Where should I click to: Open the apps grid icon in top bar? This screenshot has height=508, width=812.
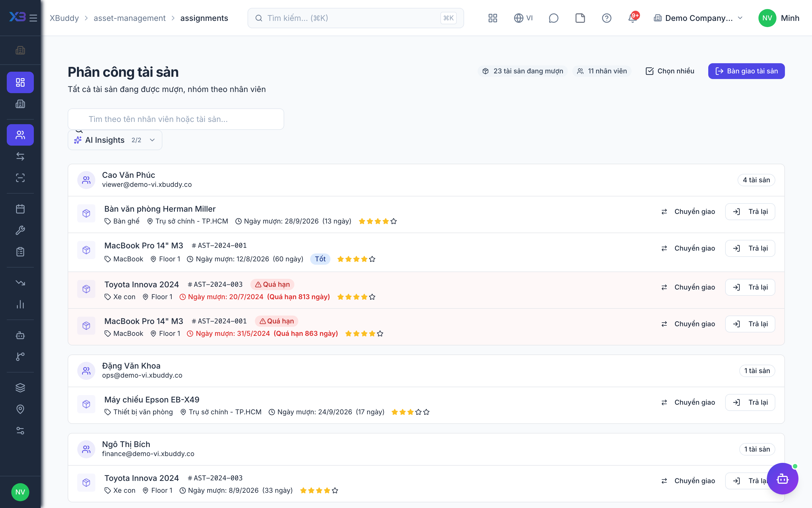point(493,18)
